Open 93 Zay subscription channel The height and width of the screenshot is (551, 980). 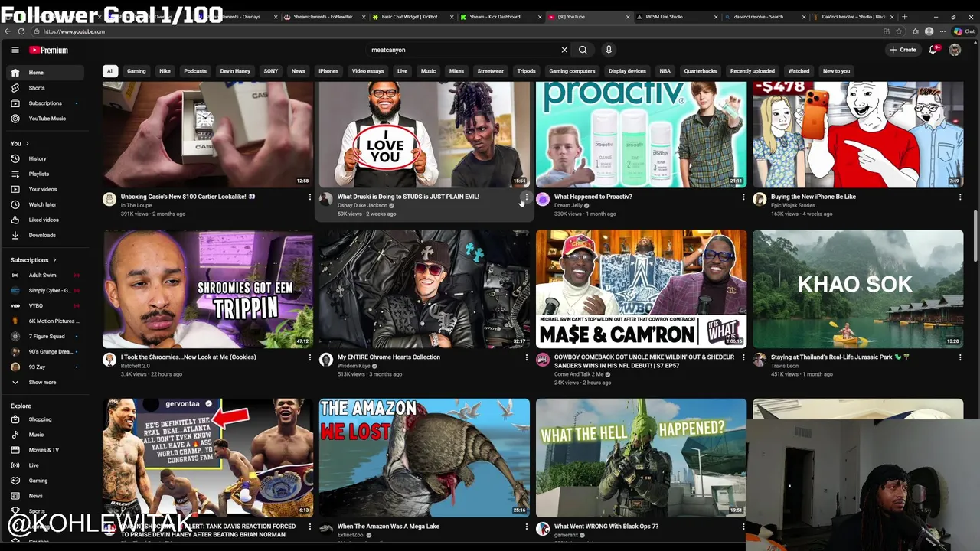[x=46, y=367]
